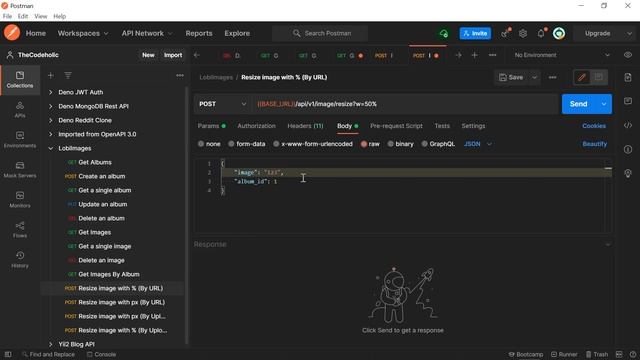This screenshot has height=360, width=640.
Task: Open the Save options dropdown arrow
Action: tap(534, 77)
